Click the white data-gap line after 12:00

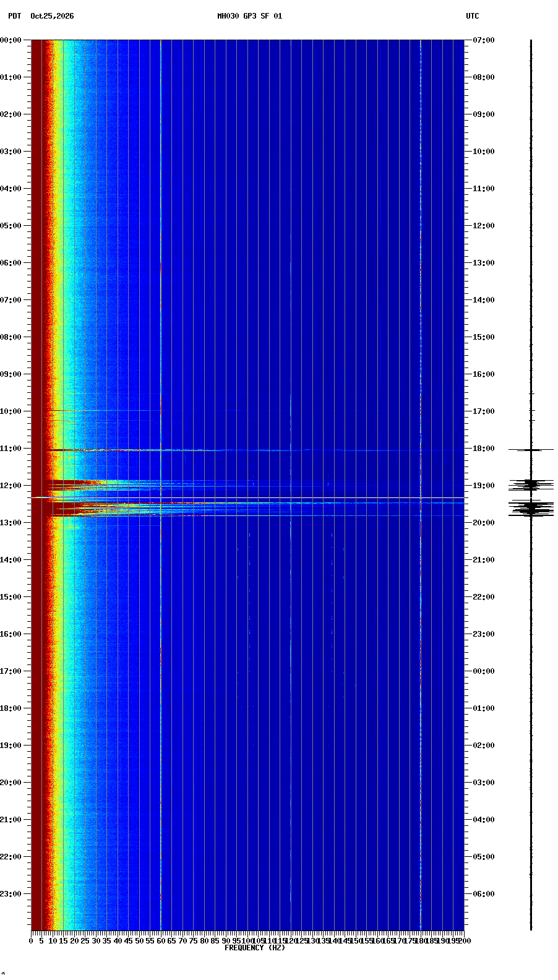[247, 497]
